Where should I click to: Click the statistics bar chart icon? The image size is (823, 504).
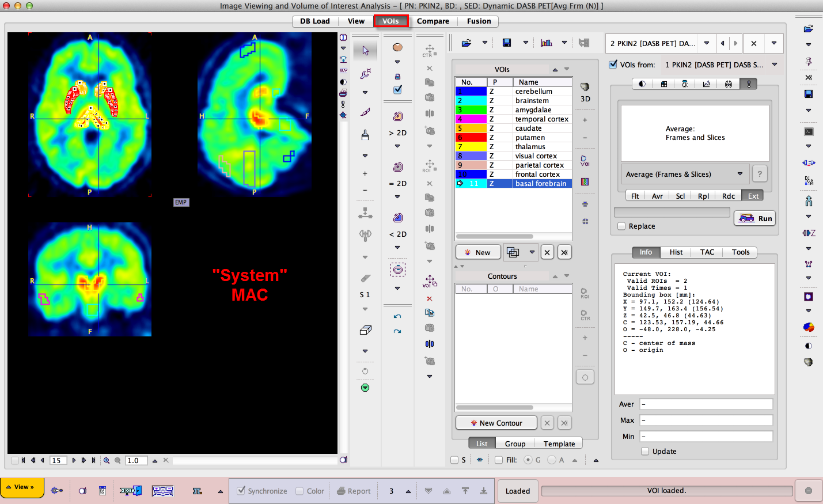[x=547, y=43]
